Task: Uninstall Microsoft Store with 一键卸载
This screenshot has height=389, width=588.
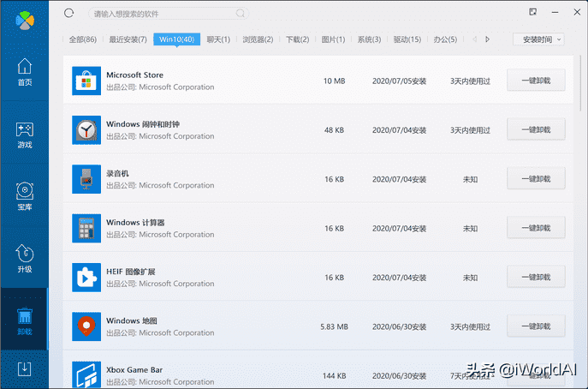Action: point(536,81)
